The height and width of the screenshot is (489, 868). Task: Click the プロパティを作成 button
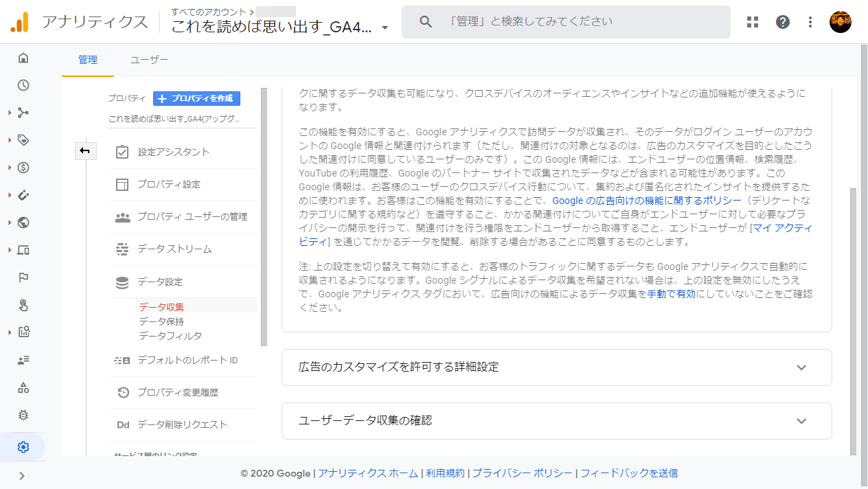tap(196, 98)
